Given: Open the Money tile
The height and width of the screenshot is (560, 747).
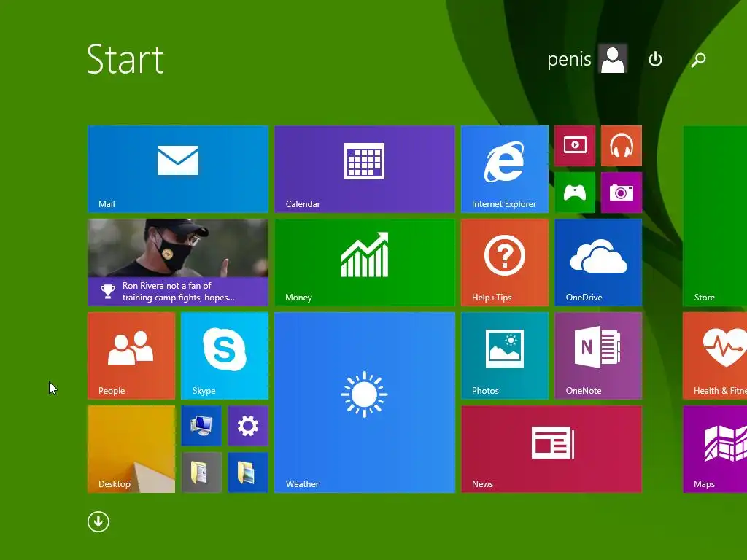Looking at the screenshot, I should click(365, 262).
